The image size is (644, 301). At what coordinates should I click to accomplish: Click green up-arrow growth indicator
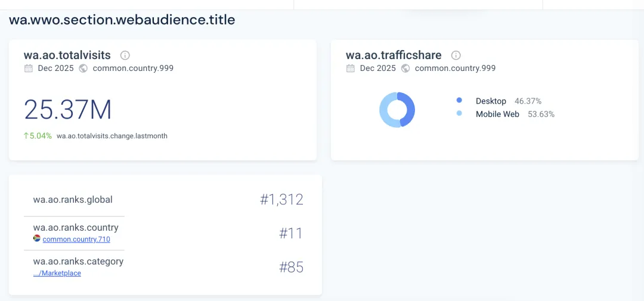26,136
